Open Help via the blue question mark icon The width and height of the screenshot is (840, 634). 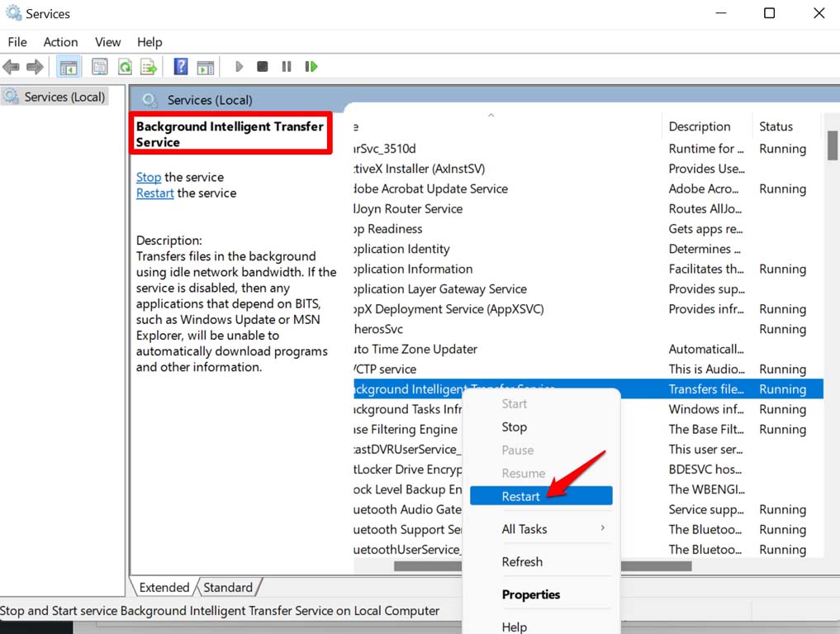(x=181, y=67)
